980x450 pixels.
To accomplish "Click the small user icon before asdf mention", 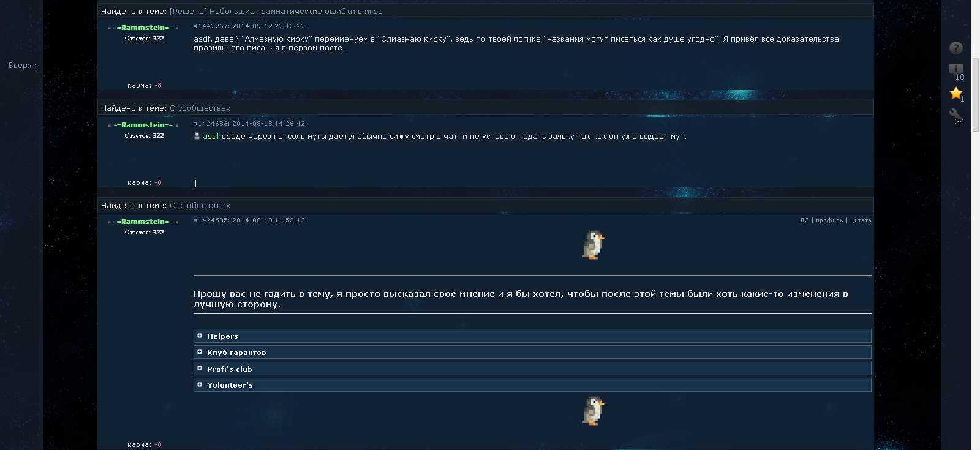I will click(x=197, y=136).
